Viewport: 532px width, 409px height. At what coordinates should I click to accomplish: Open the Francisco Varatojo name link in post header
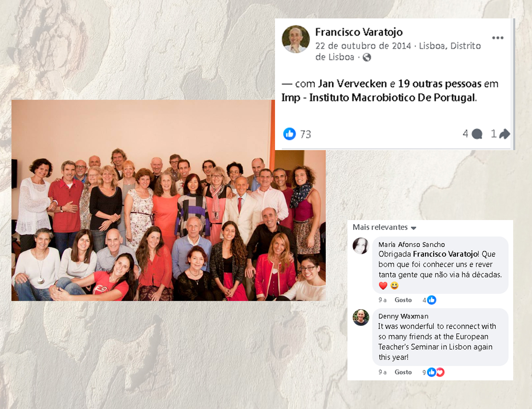[x=359, y=32]
